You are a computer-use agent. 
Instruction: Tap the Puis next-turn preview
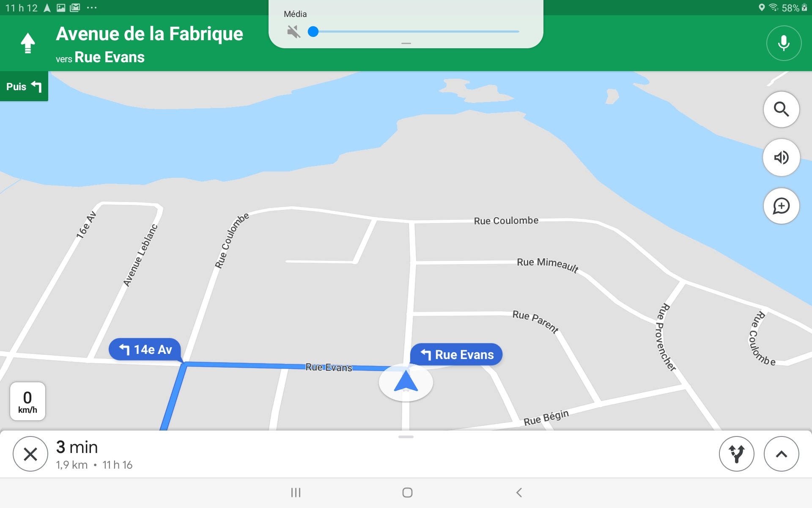click(x=24, y=86)
